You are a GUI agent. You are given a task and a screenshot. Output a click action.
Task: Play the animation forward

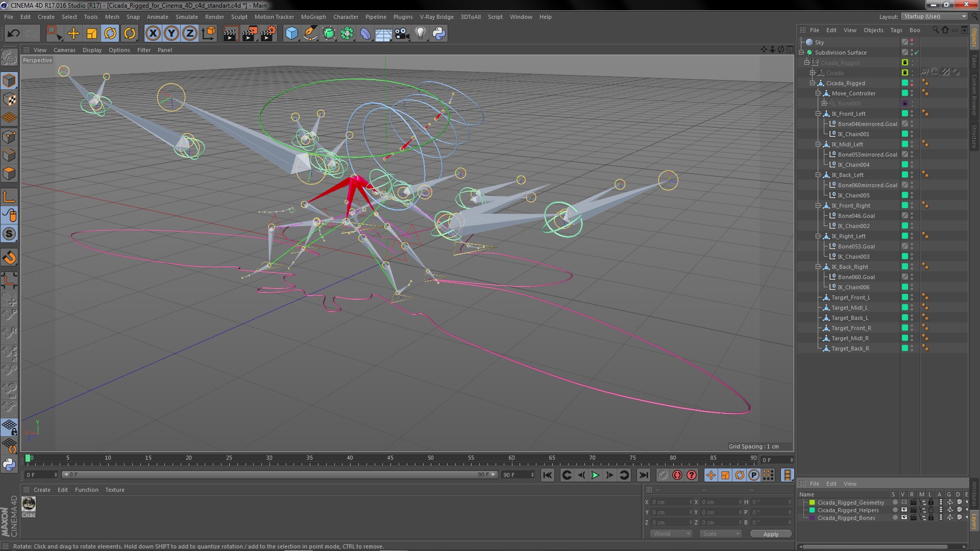pyautogui.click(x=595, y=475)
